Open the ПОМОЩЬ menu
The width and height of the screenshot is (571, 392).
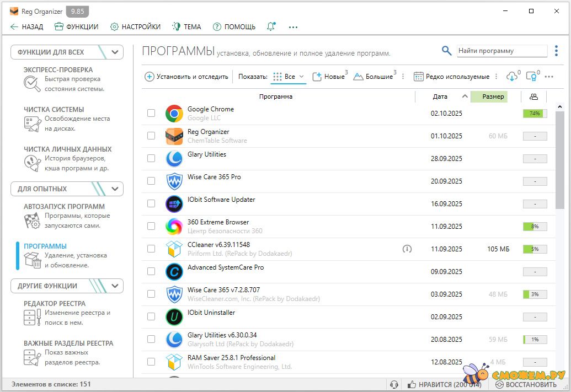coord(234,26)
